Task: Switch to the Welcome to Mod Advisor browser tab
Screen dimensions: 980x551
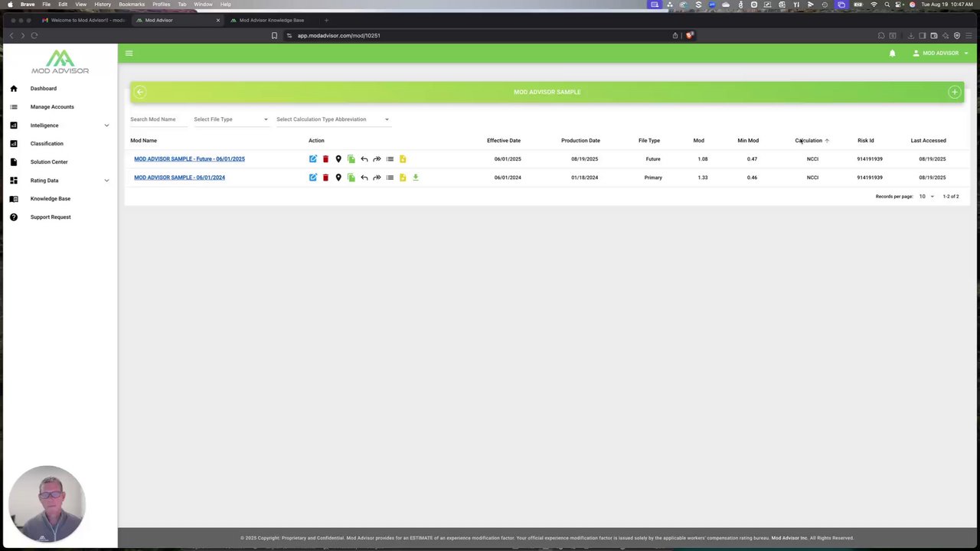Action: point(84,20)
